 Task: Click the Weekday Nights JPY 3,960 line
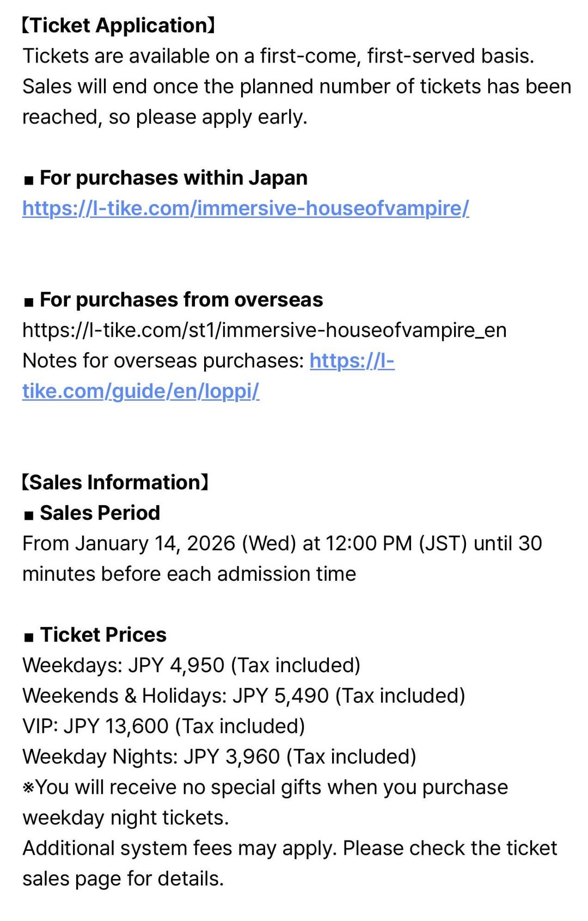(219, 757)
